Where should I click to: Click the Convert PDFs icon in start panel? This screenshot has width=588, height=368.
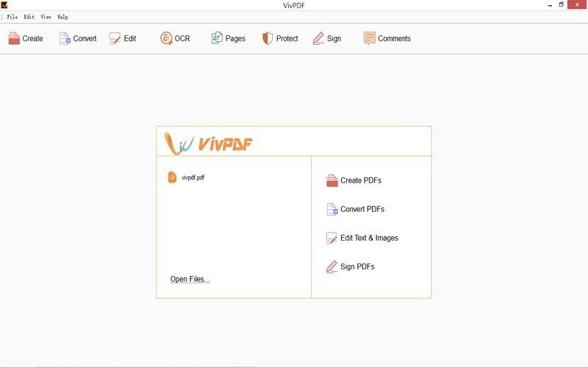click(x=332, y=209)
